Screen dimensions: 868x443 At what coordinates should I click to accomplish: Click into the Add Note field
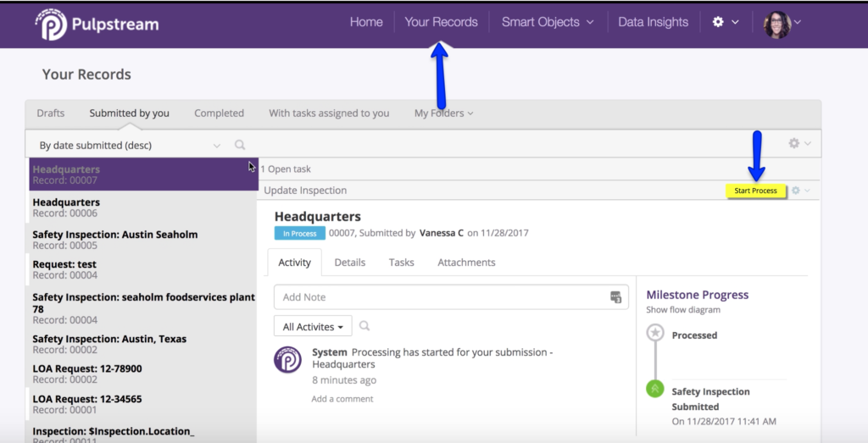(x=451, y=297)
